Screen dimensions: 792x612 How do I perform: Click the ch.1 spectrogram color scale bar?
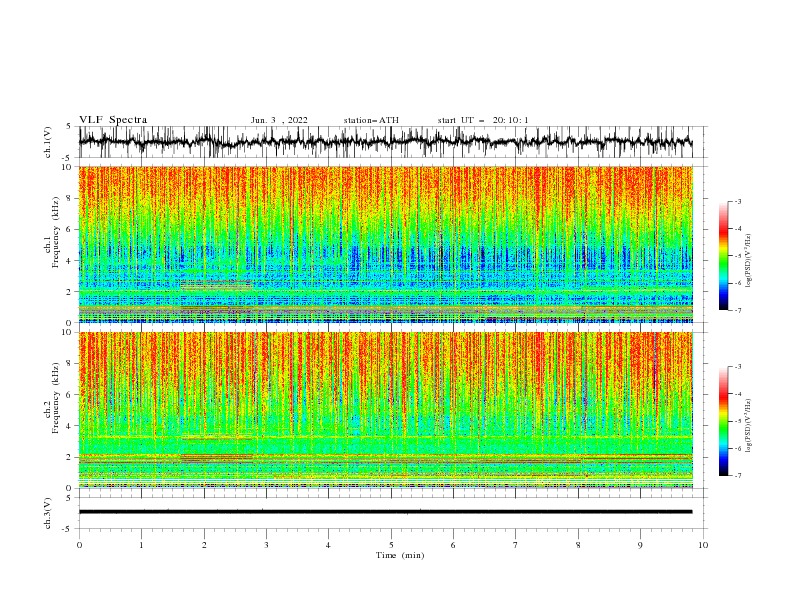click(724, 256)
